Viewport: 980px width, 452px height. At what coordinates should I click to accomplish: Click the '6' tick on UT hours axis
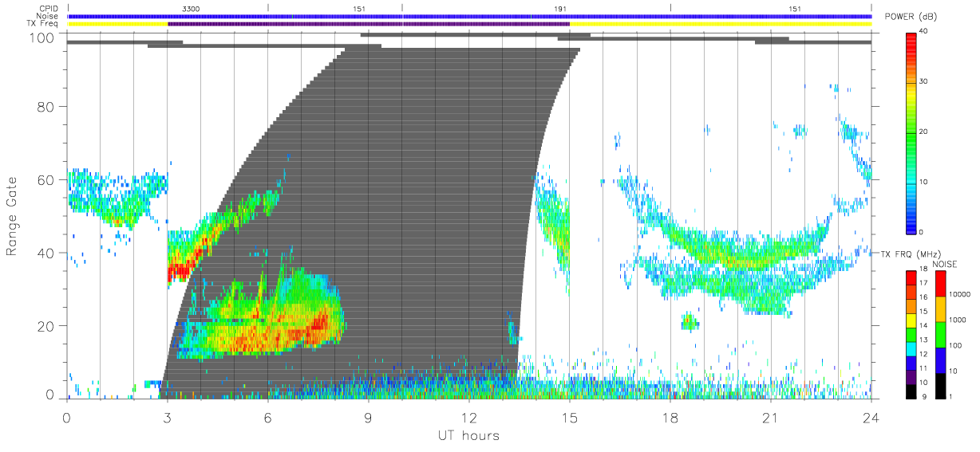click(267, 417)
